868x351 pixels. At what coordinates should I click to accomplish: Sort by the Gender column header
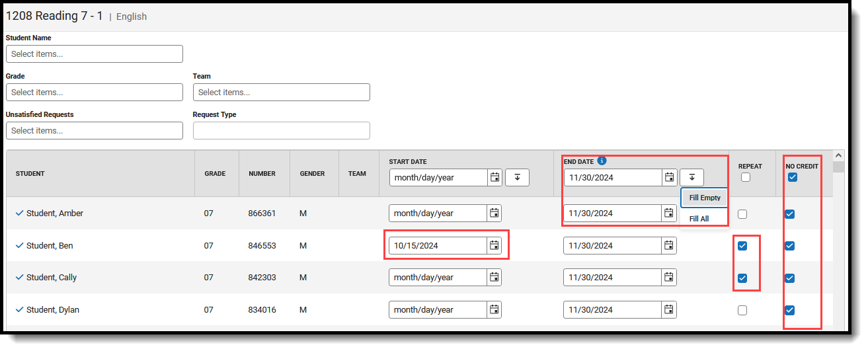312,174
